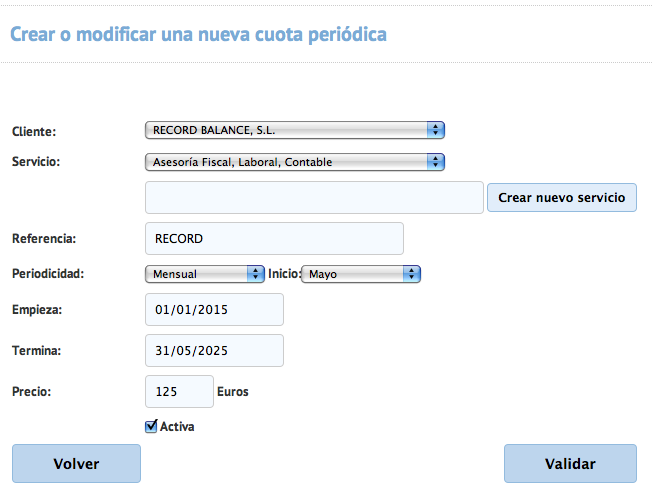
Task: Expand the Servicio dropdown list
Action: tap(294, 162)
